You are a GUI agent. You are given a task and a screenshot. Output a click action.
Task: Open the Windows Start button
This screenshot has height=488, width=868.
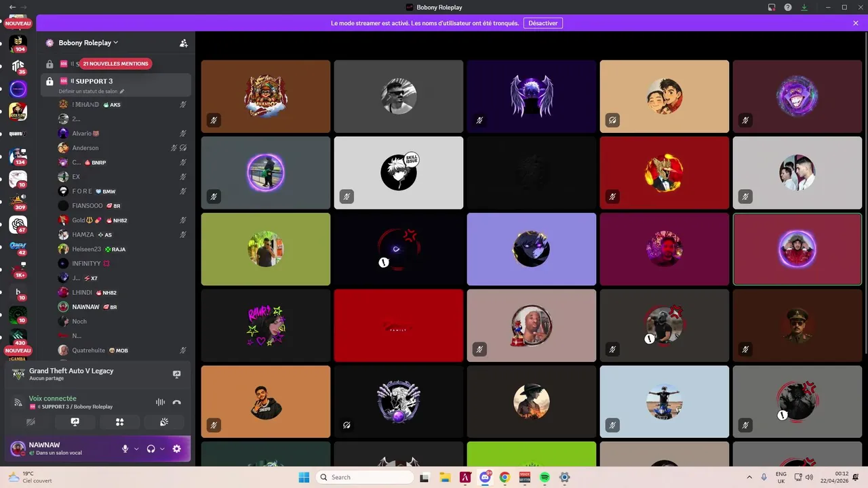[304, 477]
